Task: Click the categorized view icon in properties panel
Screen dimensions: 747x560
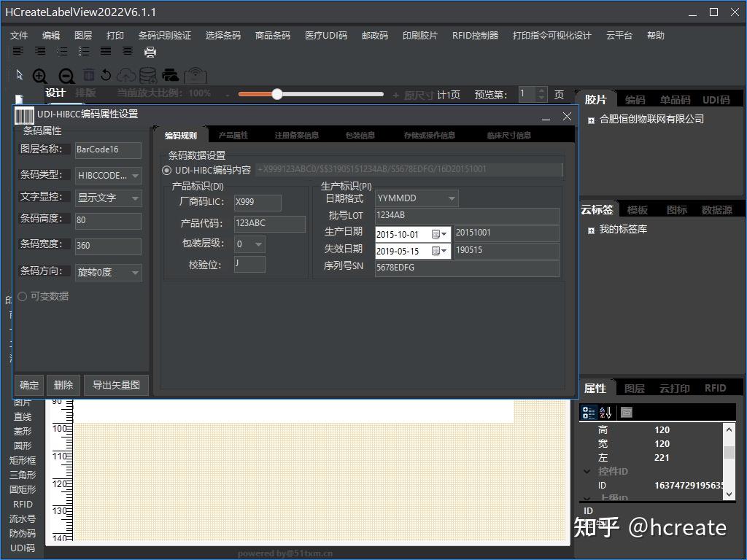Action: click(x=588, y=412)
